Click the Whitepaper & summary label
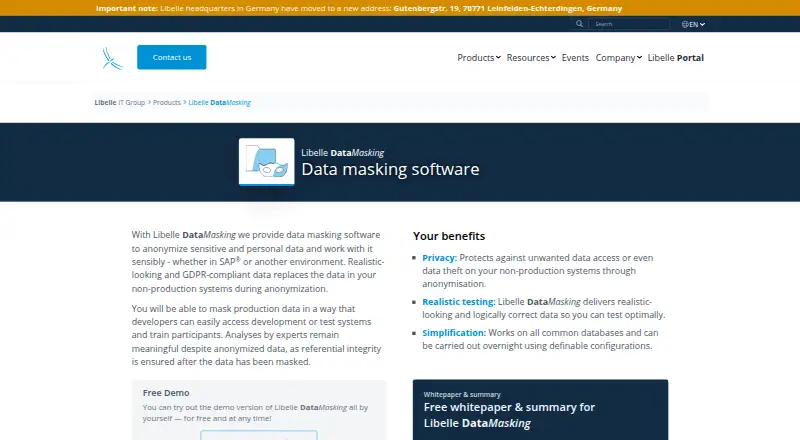 [462, 395]
